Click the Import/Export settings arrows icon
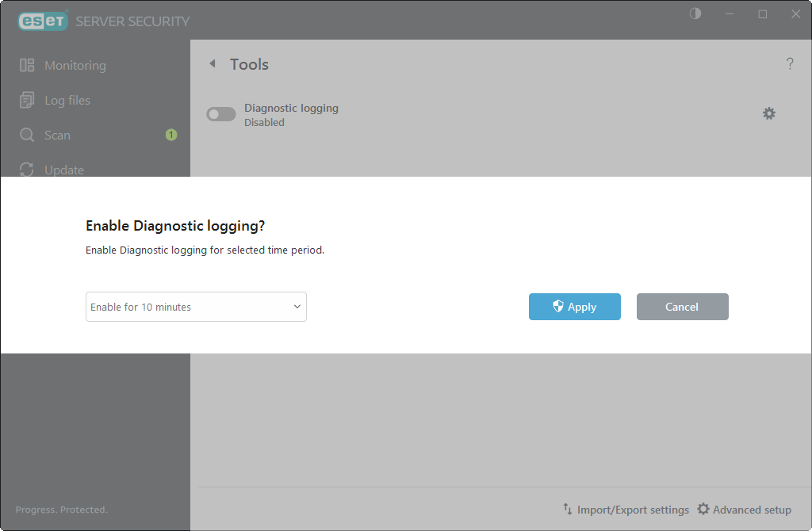Image resolution: width=812 pixels, height=531 pixels. click(568, 510)
